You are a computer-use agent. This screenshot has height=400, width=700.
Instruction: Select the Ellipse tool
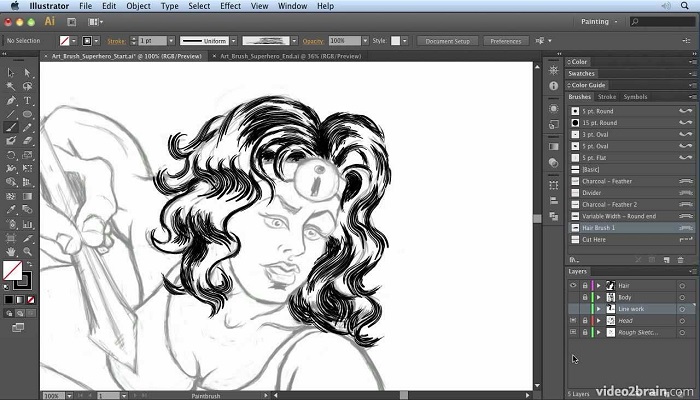(27, 114)
